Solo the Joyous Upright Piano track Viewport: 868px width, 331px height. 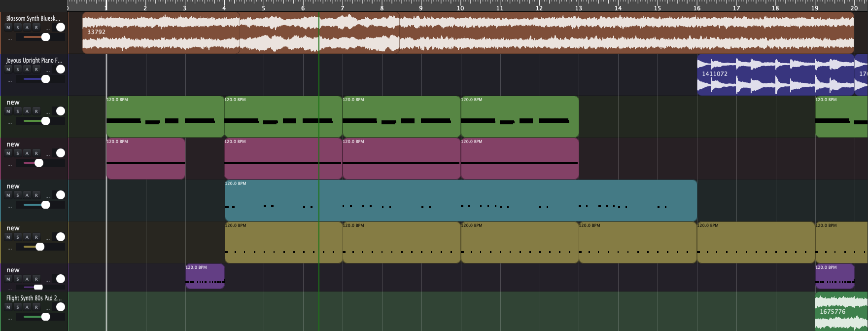coord(18,70)
